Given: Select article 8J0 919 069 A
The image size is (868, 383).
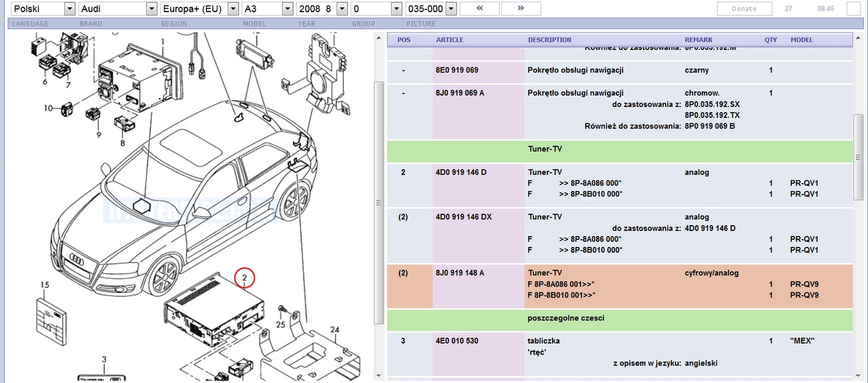Looking at the screenshot, I should (x=460, y=93).
